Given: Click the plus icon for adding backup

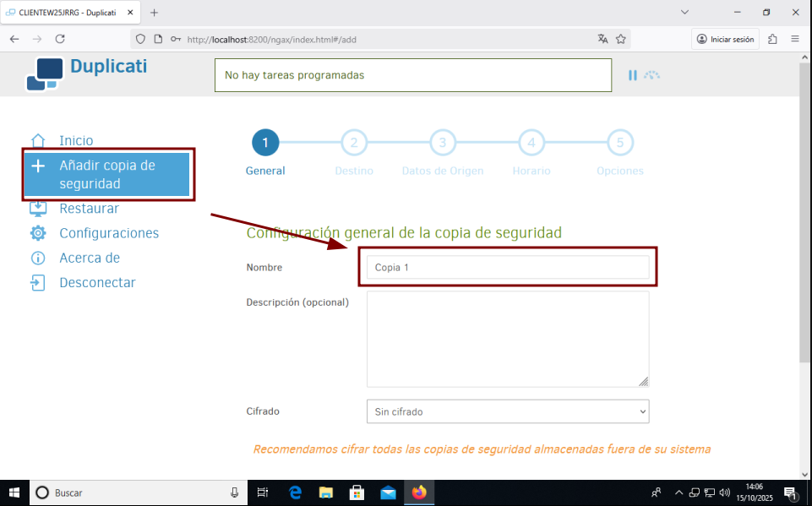Looking at the screenshot, I should (x=38, y=166).
